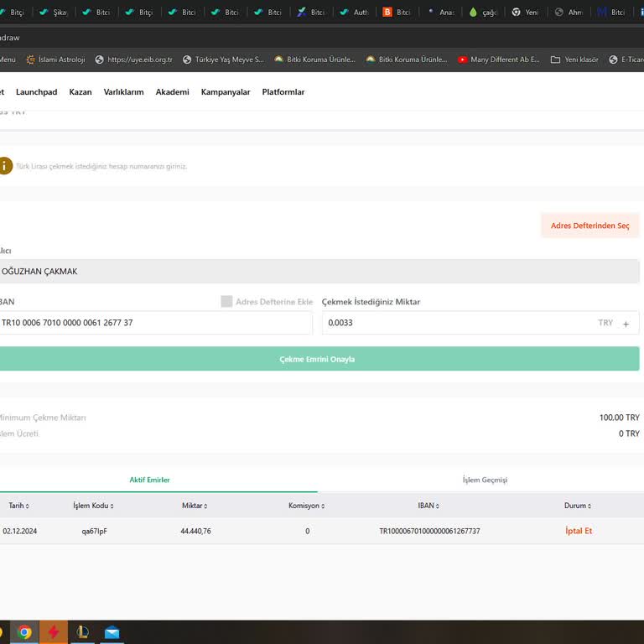Check Adres Defterine Ekle checkbox

226,302
